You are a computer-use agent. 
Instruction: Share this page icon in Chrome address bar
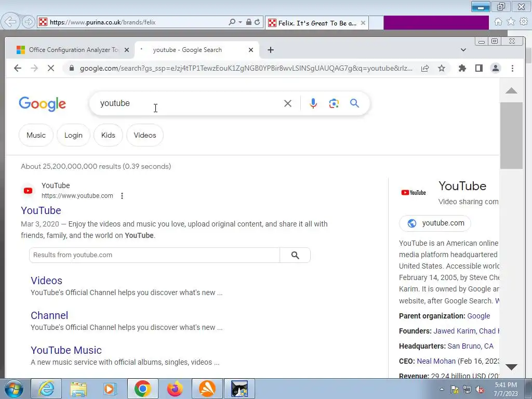(425, 68)
